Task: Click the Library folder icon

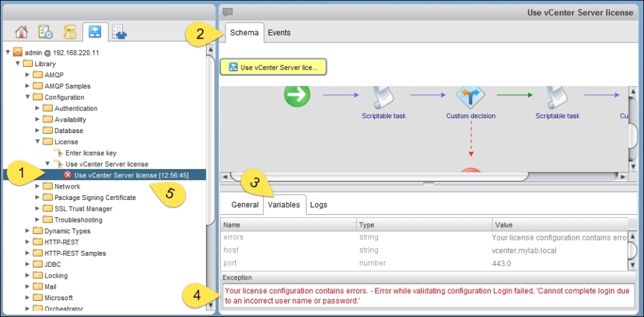Action: [28, 64]
